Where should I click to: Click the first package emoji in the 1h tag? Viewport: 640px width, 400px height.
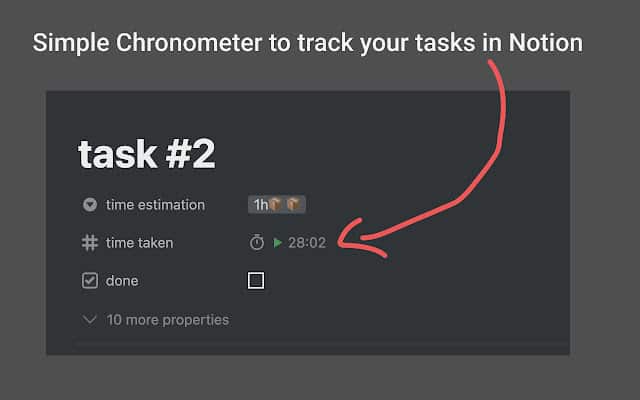(275, 205)
